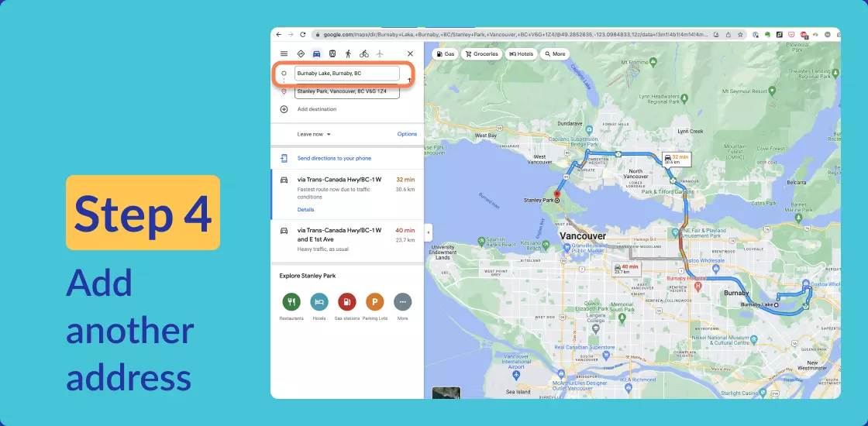868x426 pixels.
Task: Go back with the browser back arrow
Action: point(278,34)
